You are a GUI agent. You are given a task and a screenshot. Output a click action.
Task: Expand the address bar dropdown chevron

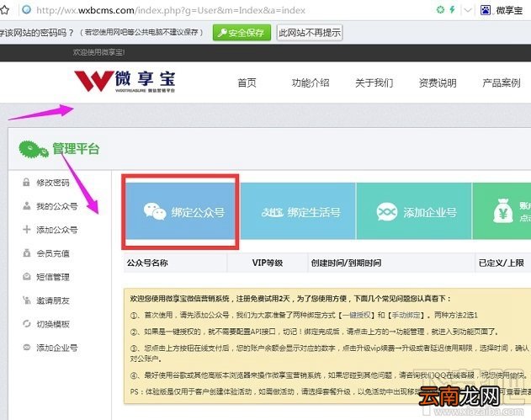[468, 10]
